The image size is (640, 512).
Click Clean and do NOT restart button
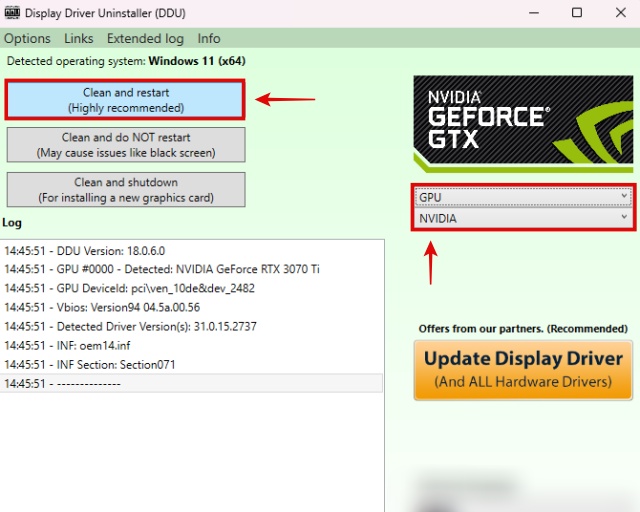126,145
